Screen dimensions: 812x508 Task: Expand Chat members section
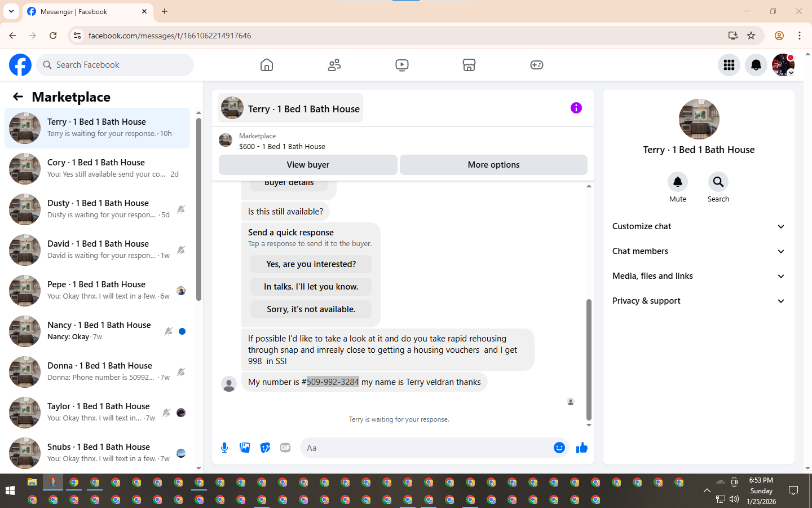(x=699, y=251)
